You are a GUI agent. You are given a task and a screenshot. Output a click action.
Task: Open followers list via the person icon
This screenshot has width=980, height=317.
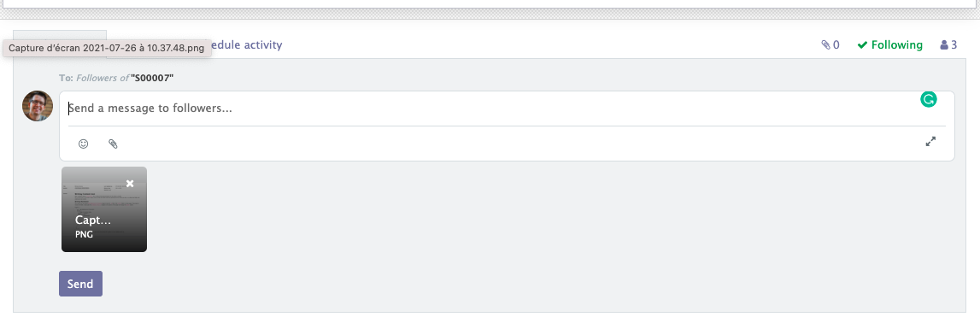[x=944, y=45]
